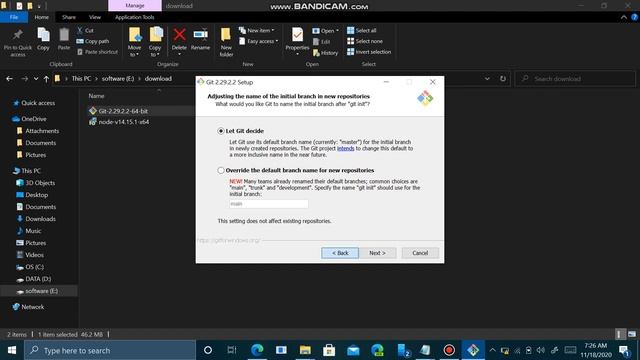Viewport: 640px width, 360px height.
Task: Switch to the Share ribbon tab
Action: [x=69, y=17]
